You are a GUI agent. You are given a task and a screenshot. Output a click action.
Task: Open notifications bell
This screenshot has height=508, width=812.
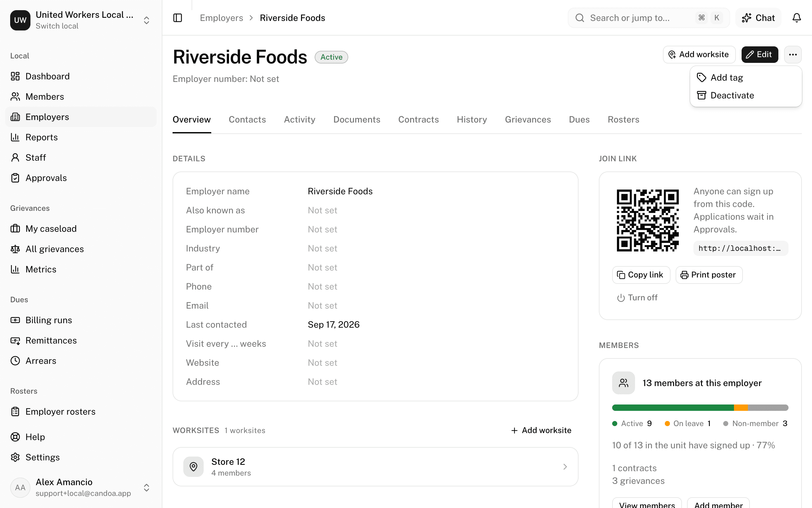[796, 18]
